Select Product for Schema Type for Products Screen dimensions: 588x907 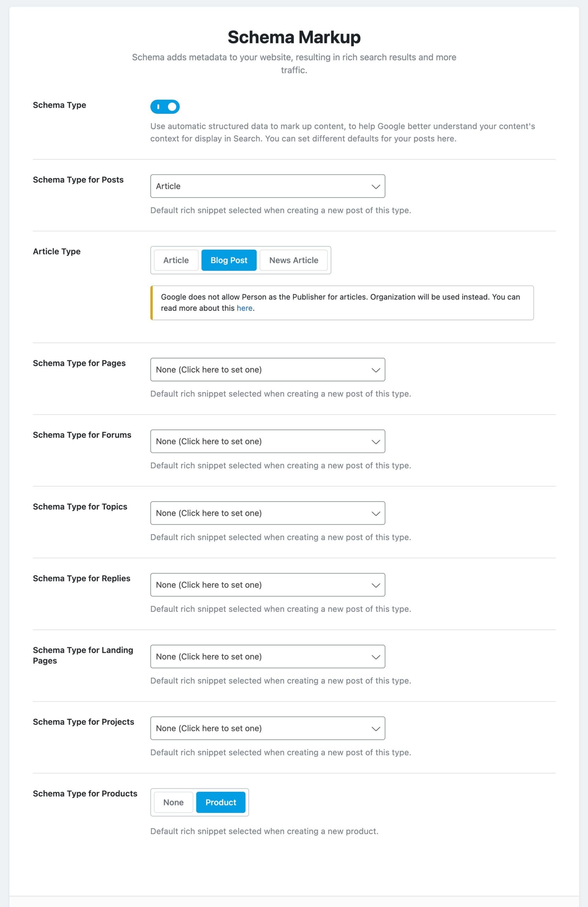[x=221, y=802]
